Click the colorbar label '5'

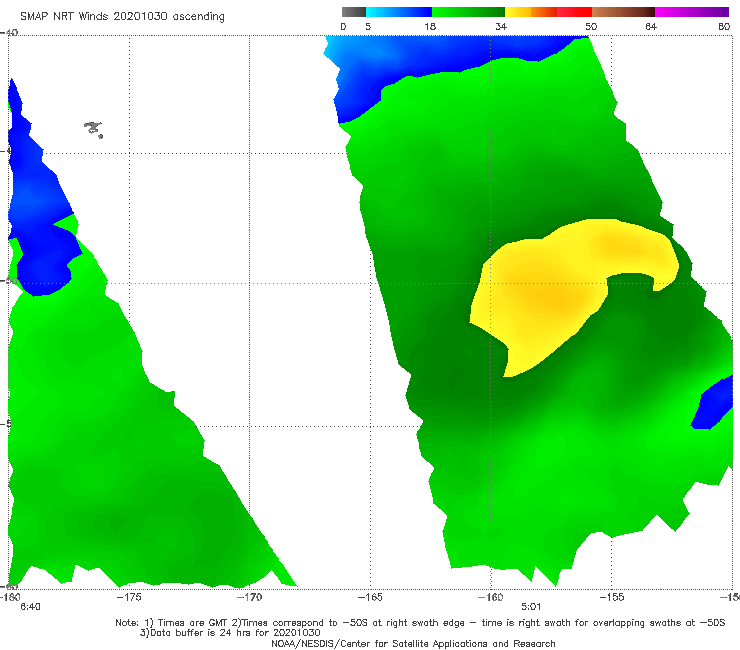(x=368, y=26)
